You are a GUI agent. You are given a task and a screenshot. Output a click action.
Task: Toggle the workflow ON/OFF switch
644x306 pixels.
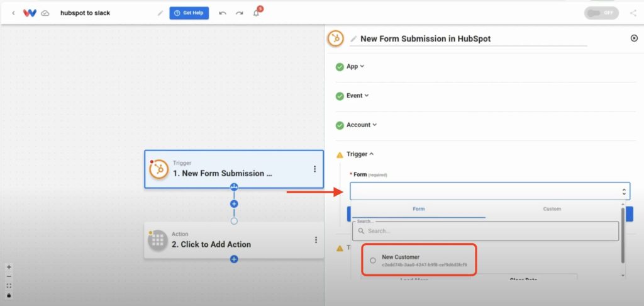(601, 13)
